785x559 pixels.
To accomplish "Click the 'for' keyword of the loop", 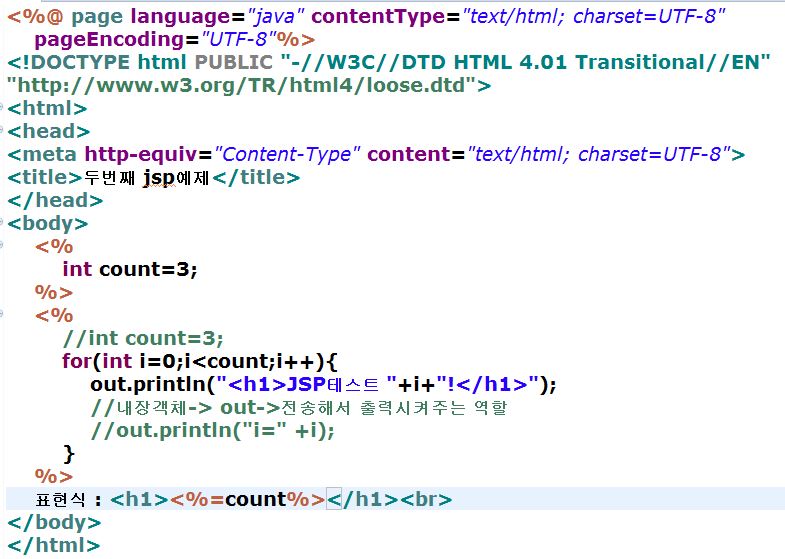I will (x=77, y=362).
